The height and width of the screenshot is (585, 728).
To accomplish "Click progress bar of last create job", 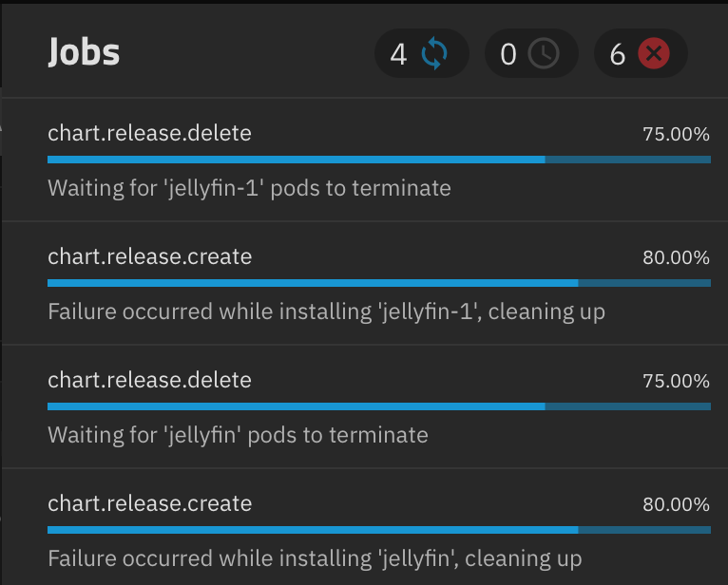I will tap(379, 530).
